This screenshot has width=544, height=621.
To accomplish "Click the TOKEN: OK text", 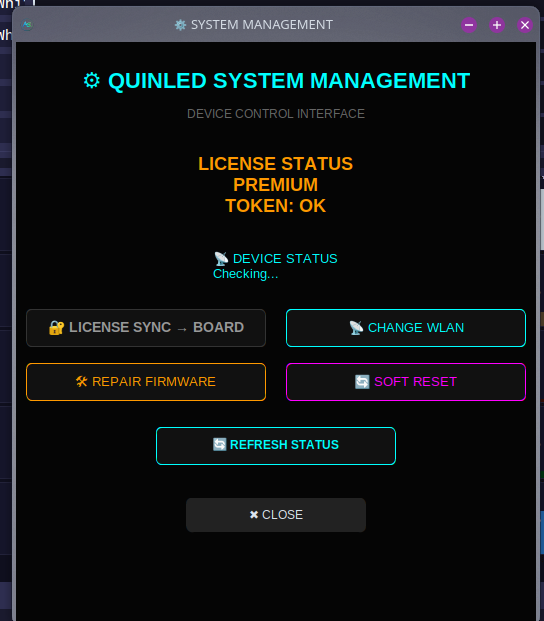I will 276,206.
